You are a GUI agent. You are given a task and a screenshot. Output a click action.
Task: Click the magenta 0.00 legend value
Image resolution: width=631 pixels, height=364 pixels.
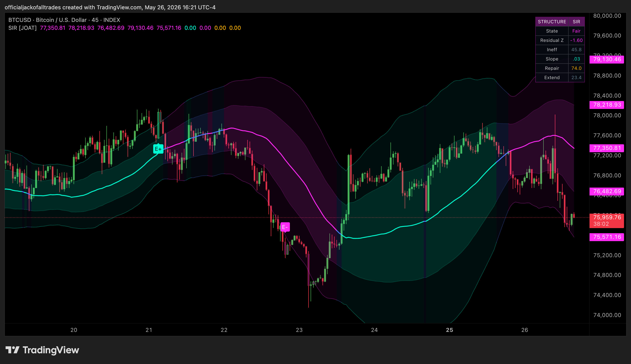(205, 28)
